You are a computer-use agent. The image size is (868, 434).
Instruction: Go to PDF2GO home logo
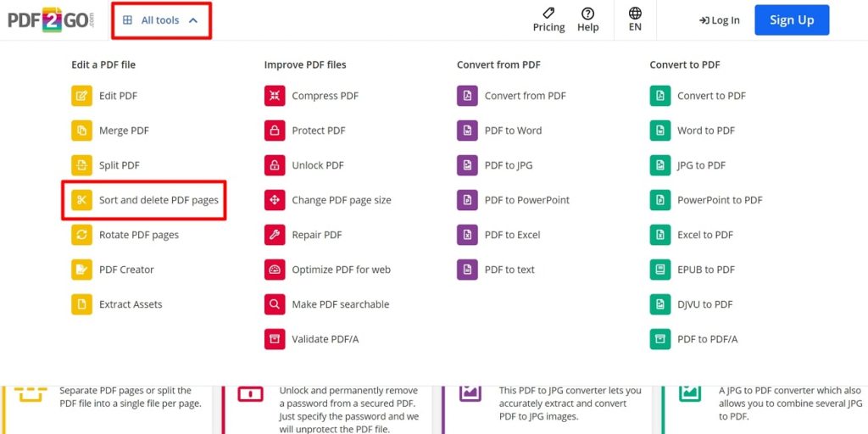[x=51, y=20]
